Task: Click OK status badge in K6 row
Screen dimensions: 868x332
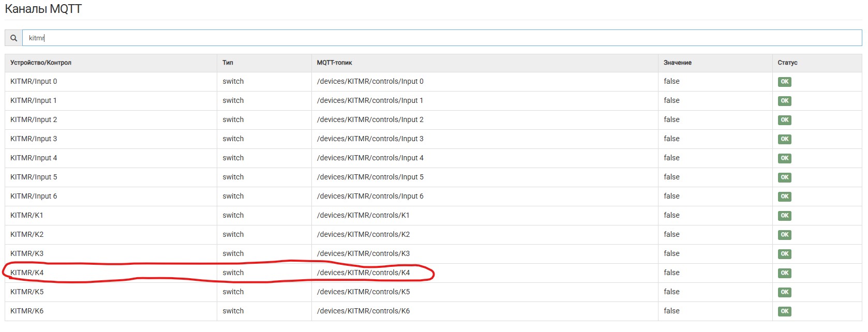Action: tap(784, 311)
